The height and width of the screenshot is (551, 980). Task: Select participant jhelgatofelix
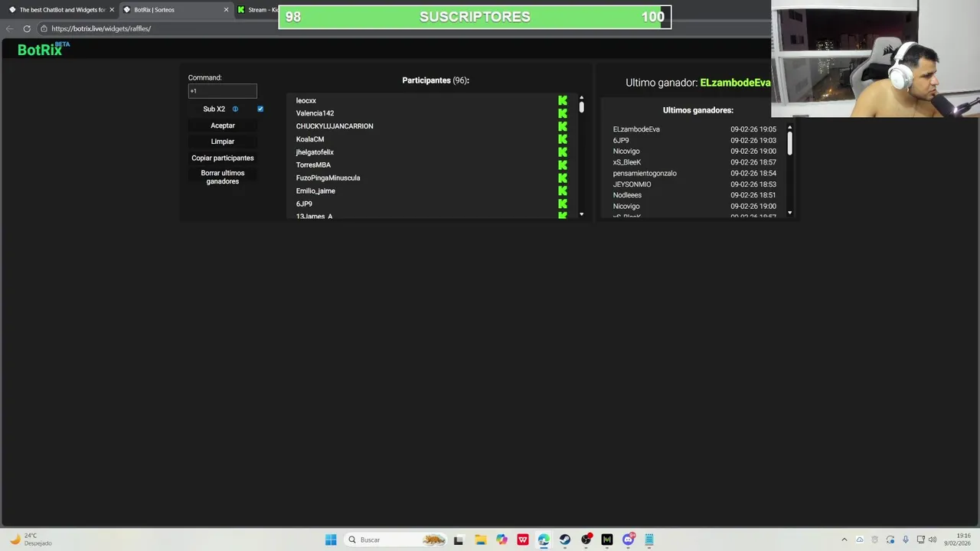pyautogui.click(x=315, y=152)
